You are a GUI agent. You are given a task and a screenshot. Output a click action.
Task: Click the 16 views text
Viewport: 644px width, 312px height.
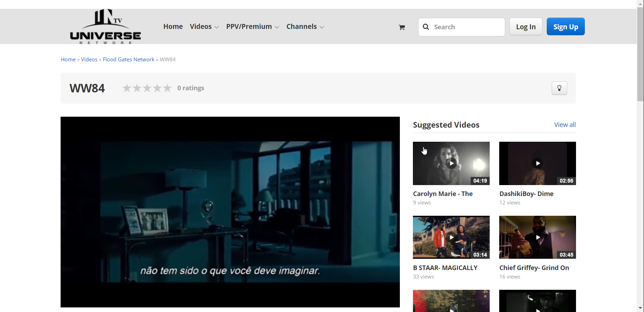(510, 277)
